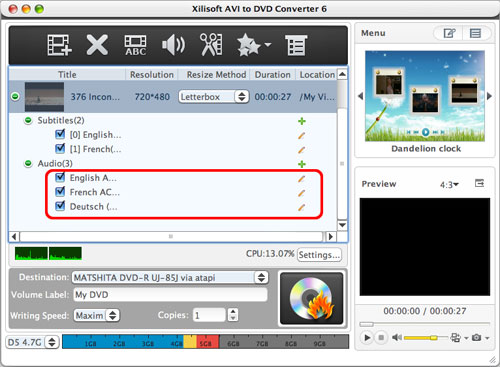Open the 4:3 aspect ratio dropdown
500x367 pixels.
click(x=449, y=184)
